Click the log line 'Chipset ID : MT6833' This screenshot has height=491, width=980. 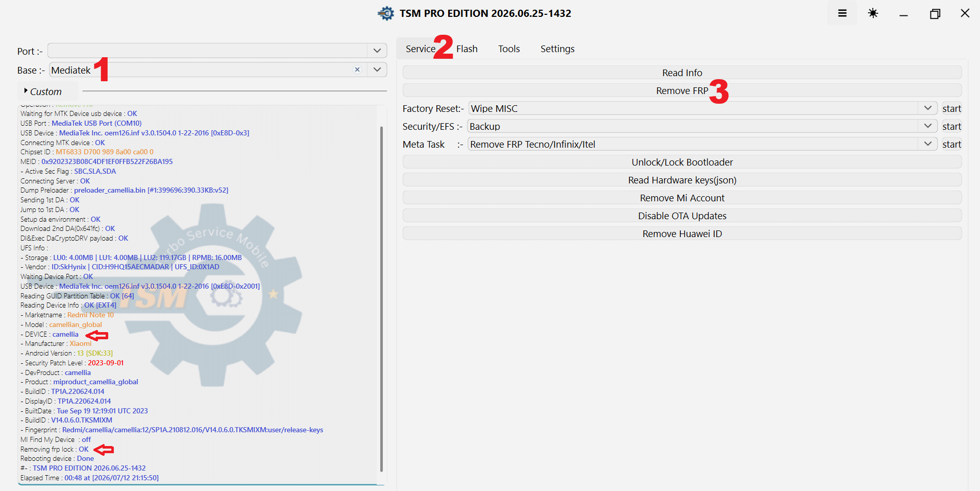point(87,152)
